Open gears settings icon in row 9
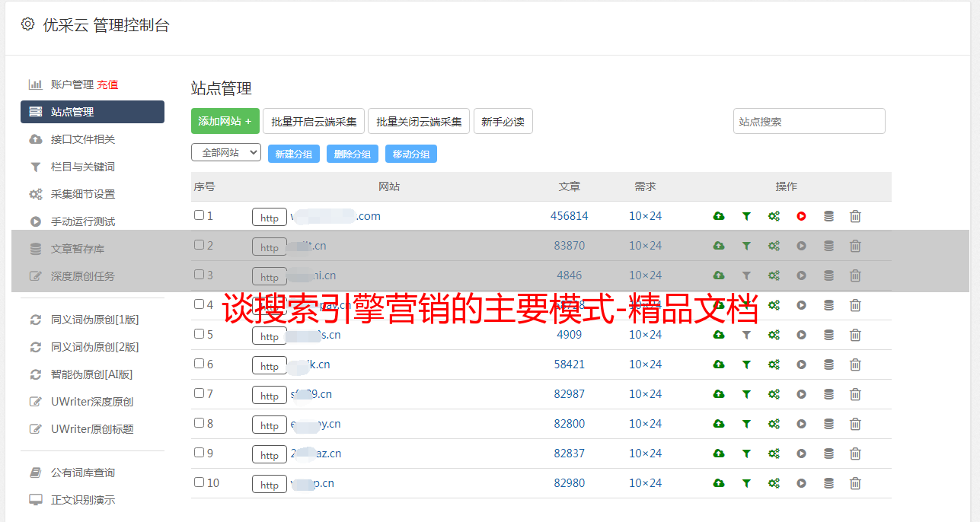The height and width of the screenshot is (522, 980). pos(774,454)
